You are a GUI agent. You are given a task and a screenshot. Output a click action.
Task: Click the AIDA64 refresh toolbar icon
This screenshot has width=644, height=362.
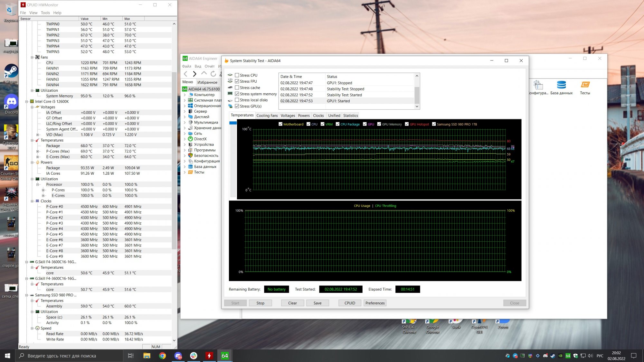click(213, 74)
